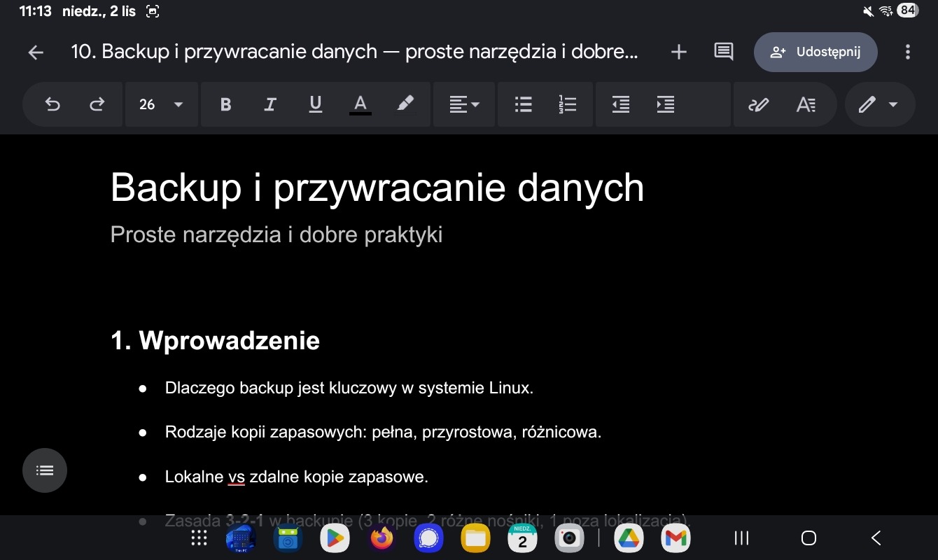The height and width of the screenshot is (560, 938).
Task: Undo the last edit
Action: pos(52,104)
